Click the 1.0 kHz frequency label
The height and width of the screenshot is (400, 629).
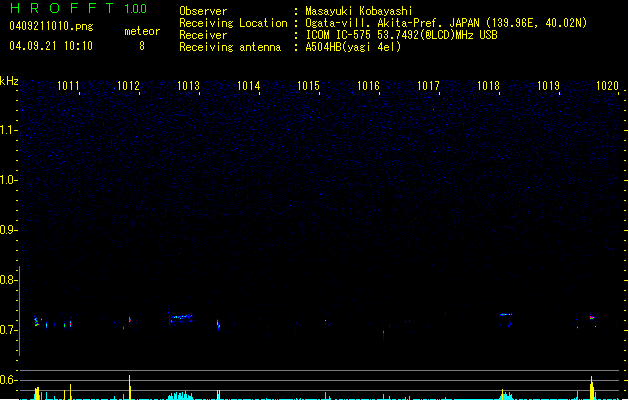pos(8,180)
